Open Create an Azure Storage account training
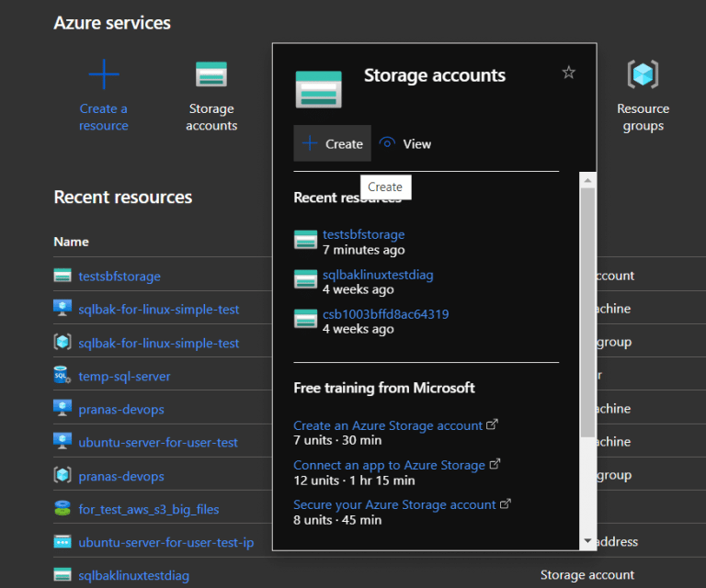 tap(388, 425)
